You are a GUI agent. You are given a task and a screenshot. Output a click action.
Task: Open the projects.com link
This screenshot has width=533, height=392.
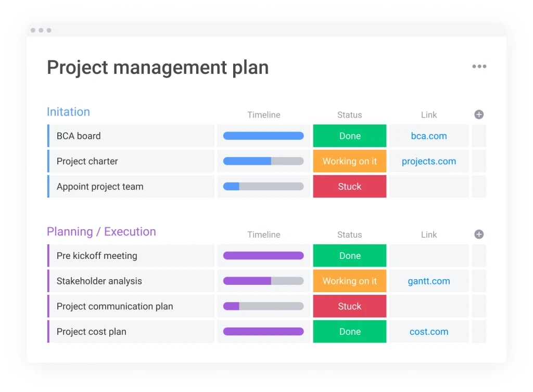click(429, 161)
